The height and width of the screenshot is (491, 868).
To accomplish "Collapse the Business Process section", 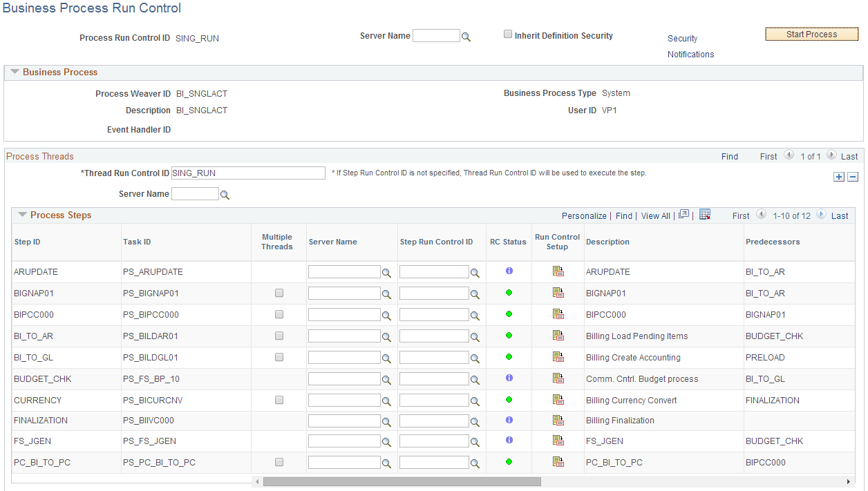I will click(x=15, y=72).
